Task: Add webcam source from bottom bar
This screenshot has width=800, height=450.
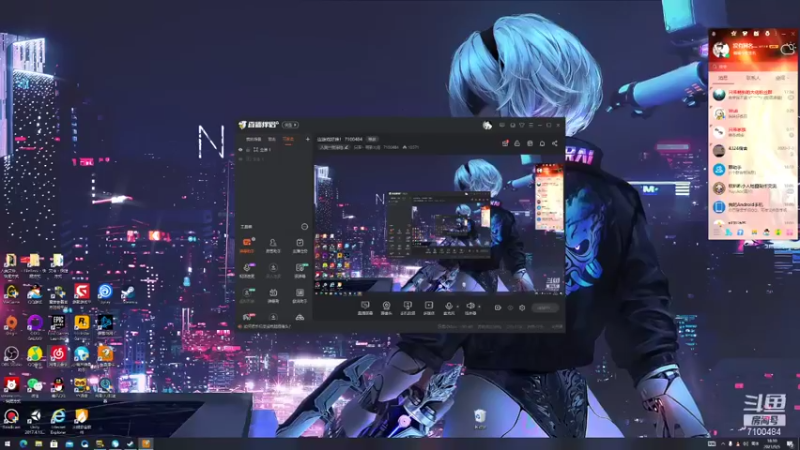Action: click(386, 308)
